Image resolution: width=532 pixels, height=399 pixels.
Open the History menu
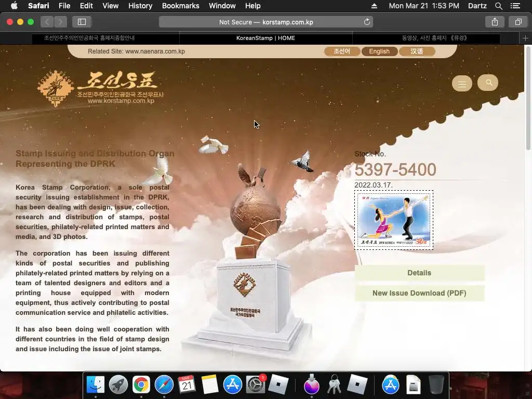[x=140, y=6]
